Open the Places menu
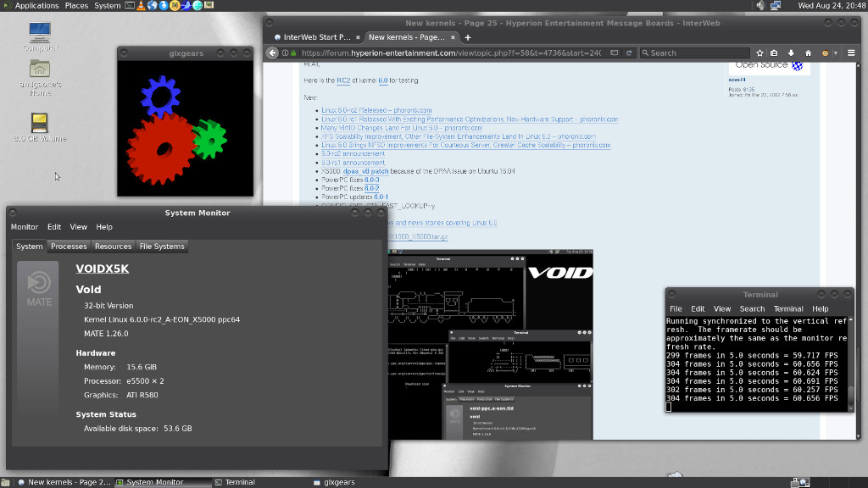 pyautogui.click(x=76, y=6)
